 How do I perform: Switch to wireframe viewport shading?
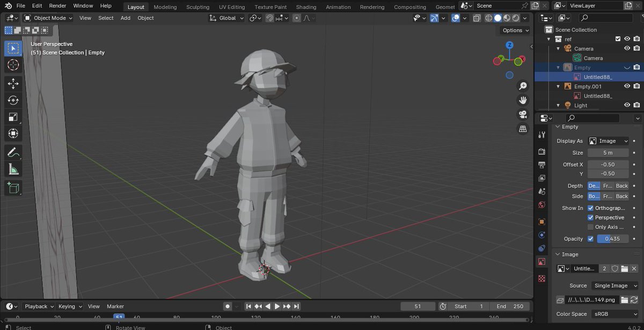(488, 18)
